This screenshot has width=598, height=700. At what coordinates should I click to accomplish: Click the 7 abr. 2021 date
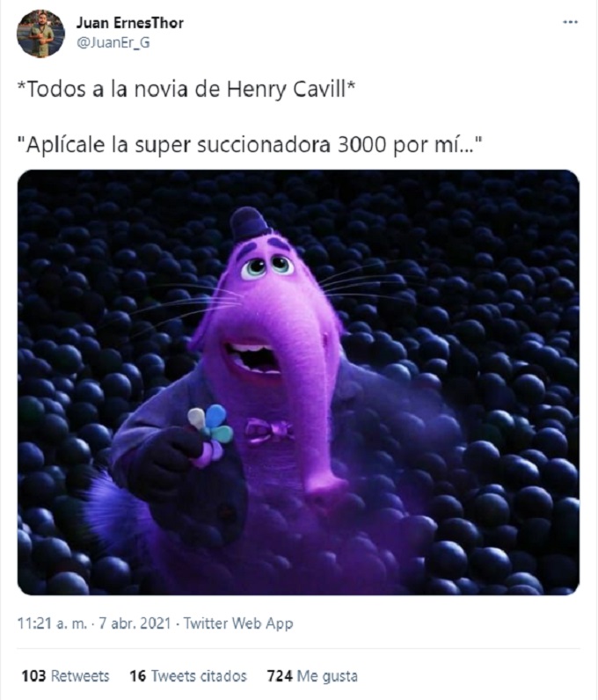(x=135, y=623)
